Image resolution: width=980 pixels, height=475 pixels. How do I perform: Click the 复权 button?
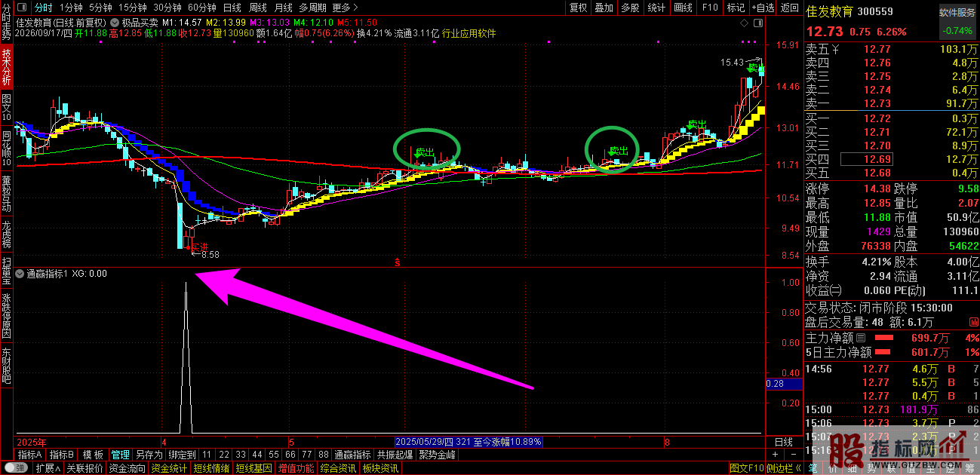point(579,8)
